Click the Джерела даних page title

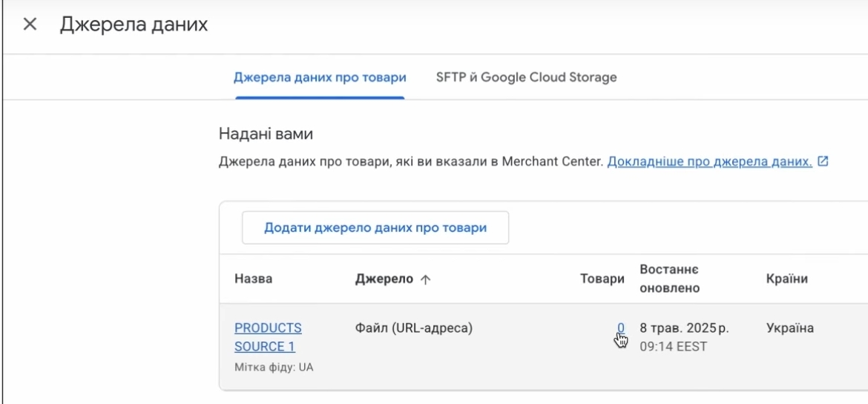134,25
